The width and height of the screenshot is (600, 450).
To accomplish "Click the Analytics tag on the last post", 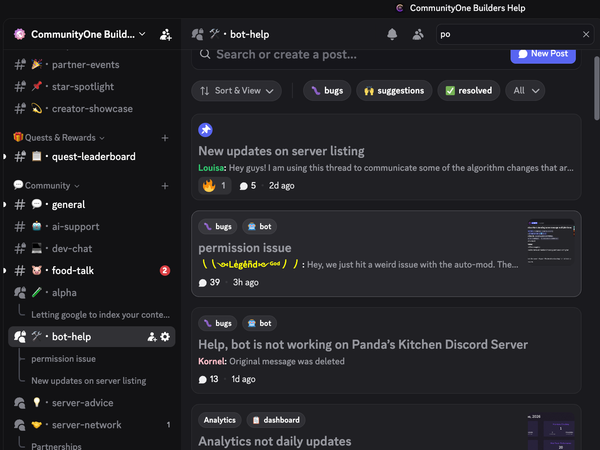I will point(220,420).
